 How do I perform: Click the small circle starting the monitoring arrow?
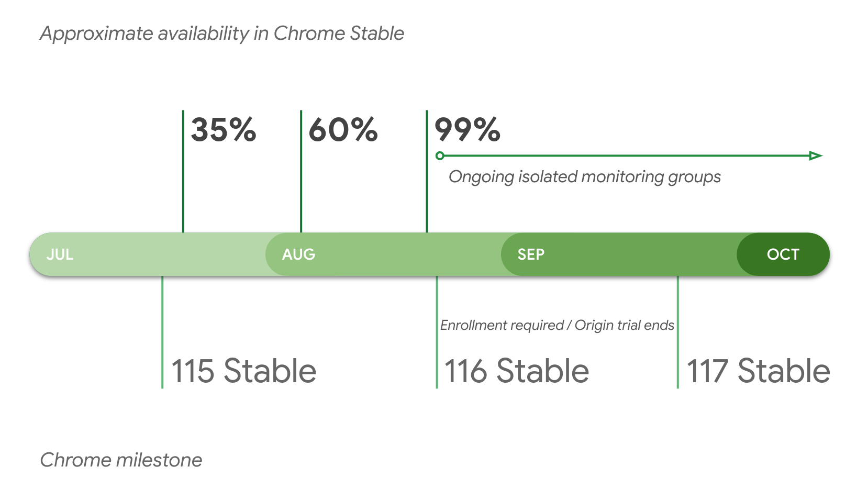[x=440, y=155]
